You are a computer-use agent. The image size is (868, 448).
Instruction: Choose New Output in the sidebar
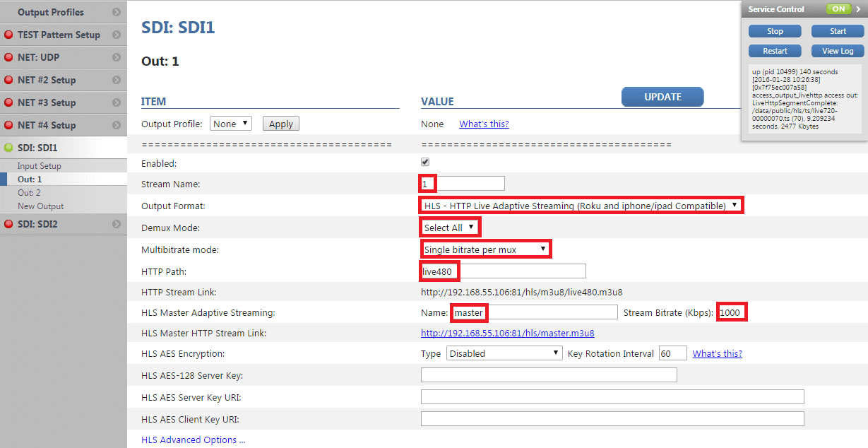coord(41,206)
